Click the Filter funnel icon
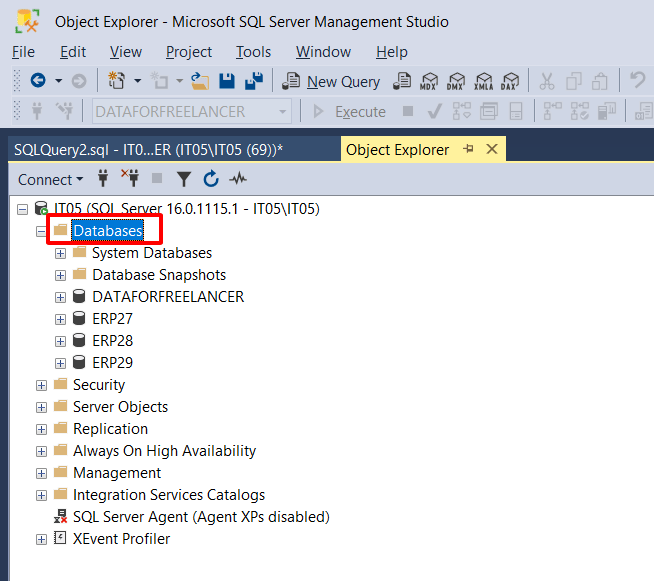654x581 pixels. coord(184,179)
